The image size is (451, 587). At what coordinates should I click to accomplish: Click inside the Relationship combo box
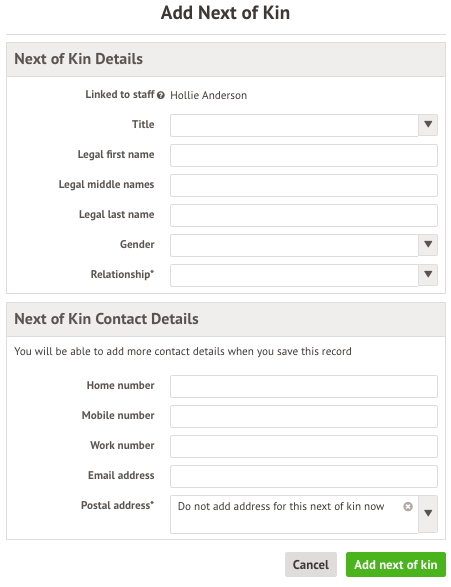pos(294,275)
